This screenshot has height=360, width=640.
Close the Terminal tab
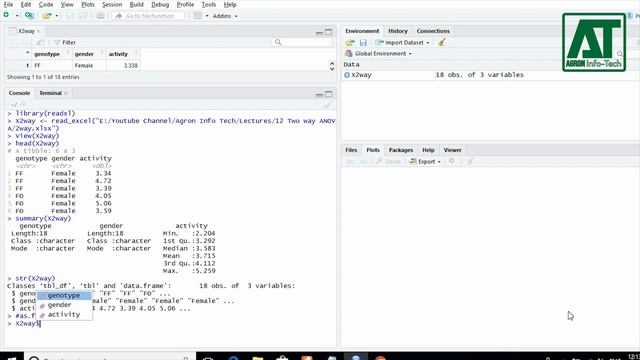tap(66, 93)
